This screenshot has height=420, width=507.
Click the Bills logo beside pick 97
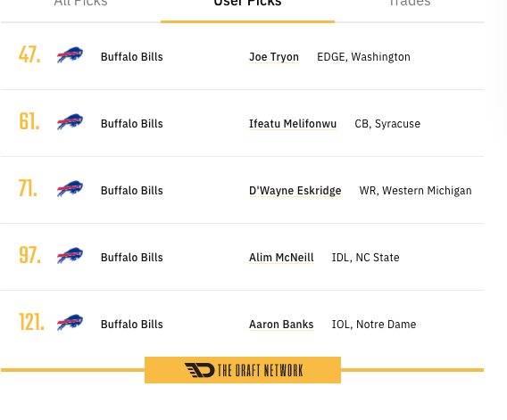pos(70,256)
